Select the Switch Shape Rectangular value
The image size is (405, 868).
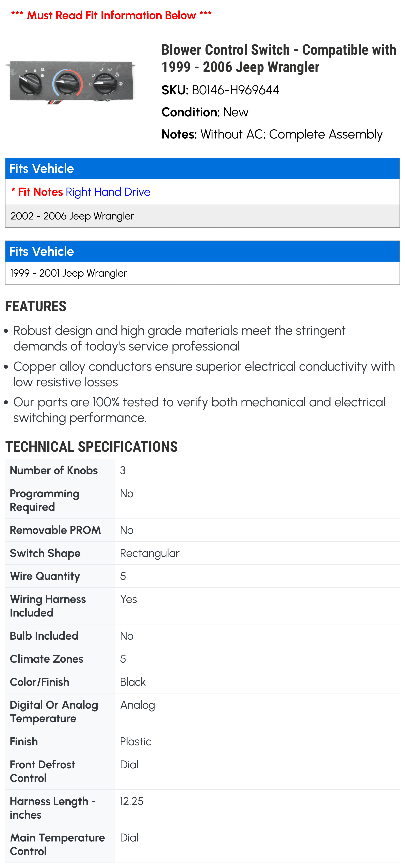point(150,553)
